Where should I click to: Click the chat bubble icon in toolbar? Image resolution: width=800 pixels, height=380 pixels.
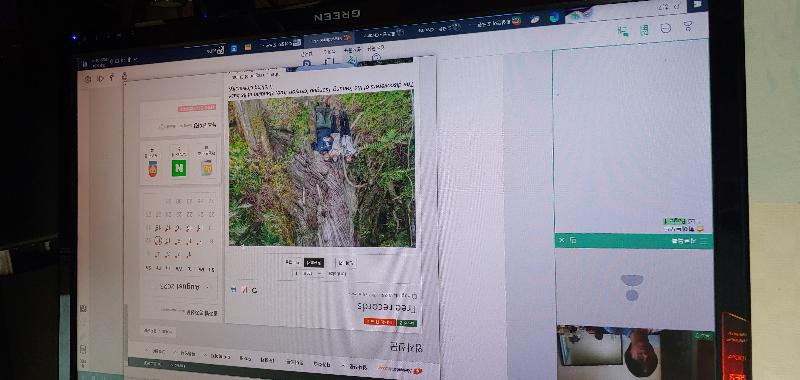click(666, 29)
